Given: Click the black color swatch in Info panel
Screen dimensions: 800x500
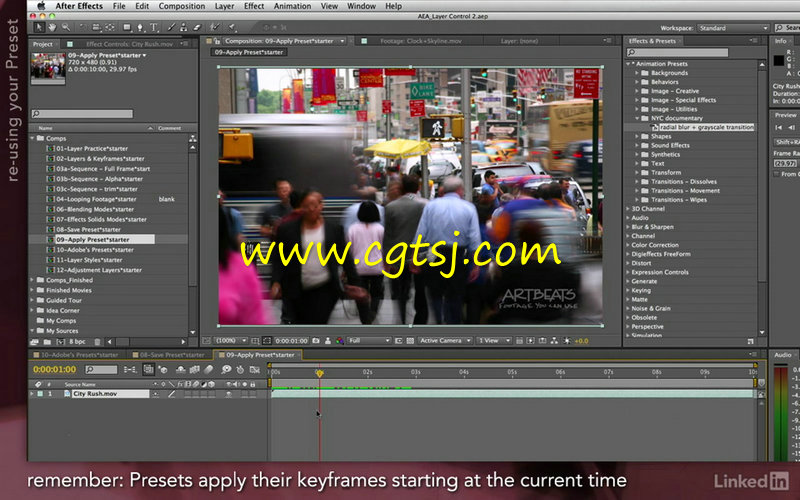Looking at the screenshot, I should click(x=779, y=60).
